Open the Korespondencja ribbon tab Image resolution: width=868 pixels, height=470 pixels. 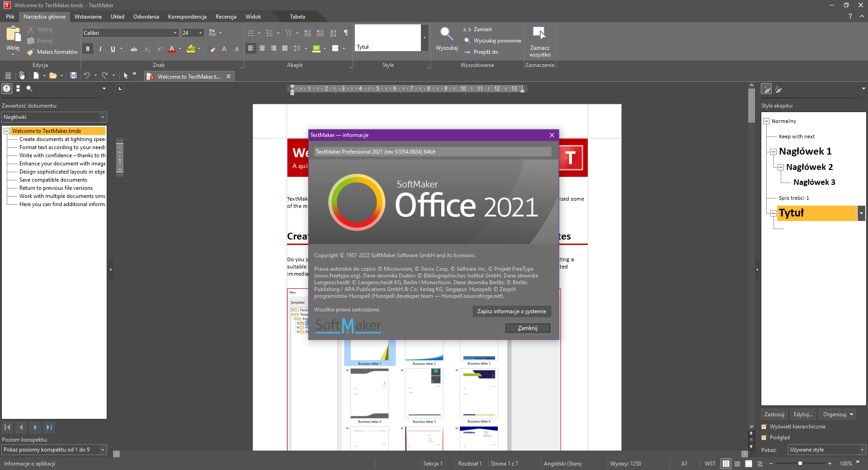[x=187, y=17]
